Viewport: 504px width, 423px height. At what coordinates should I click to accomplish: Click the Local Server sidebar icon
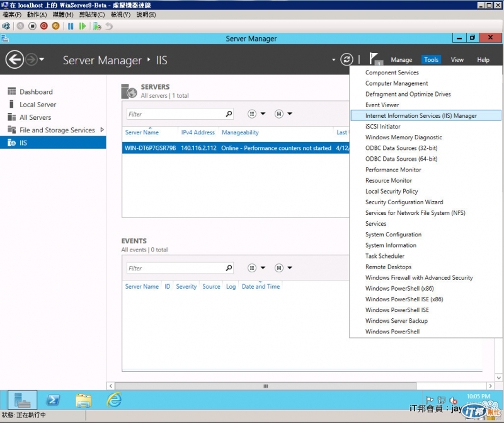click(x=11, y=104)
